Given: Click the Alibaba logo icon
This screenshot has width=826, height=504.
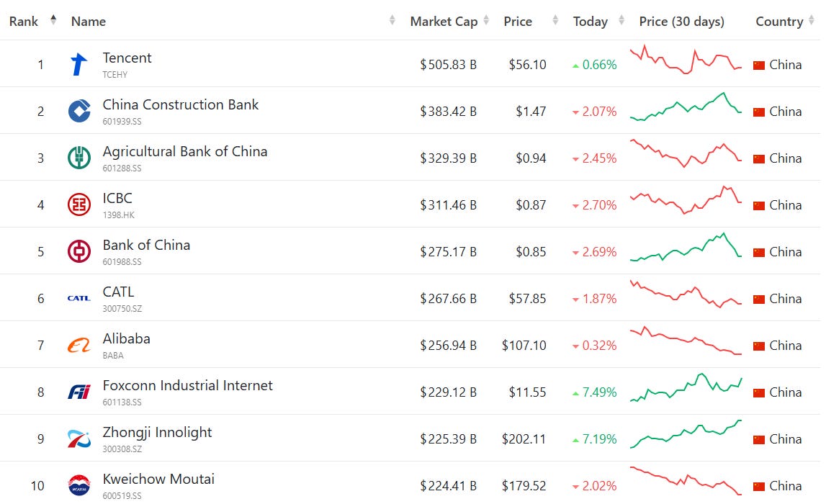Looking at the screenshot, I should coord(79,346).
